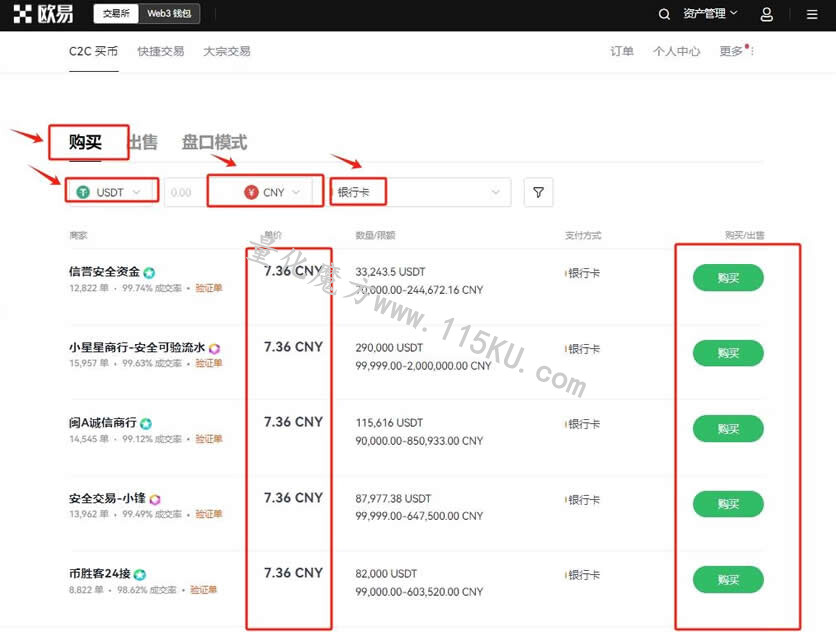
Task: Click 购买 button for 安全交易-小锋
Action: click(728, 504)
